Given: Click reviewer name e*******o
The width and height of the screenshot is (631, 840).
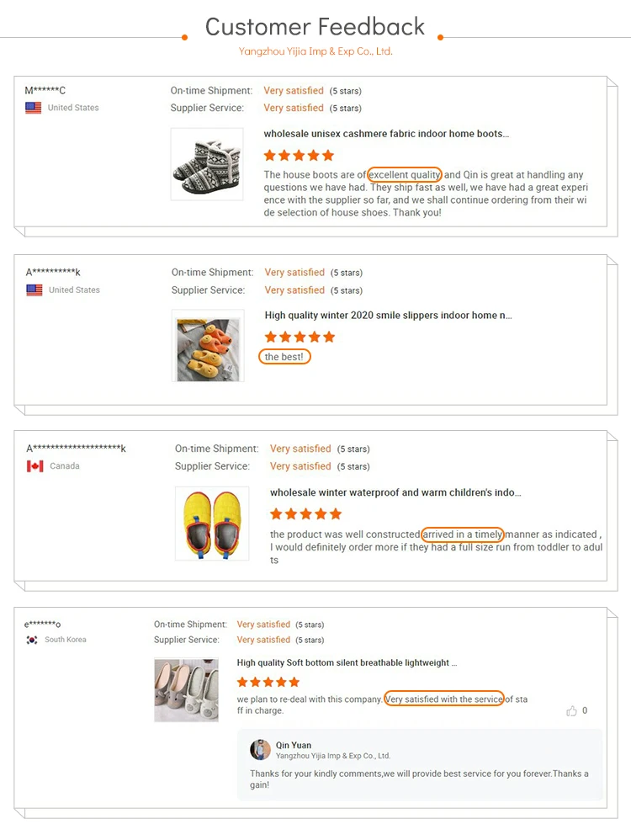Looking at the screenshot, I should [x=42, y=624].
